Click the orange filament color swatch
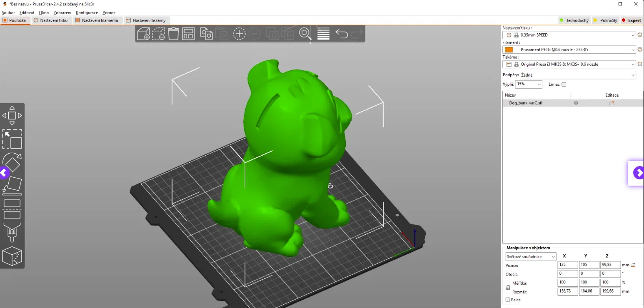Image resolution: width=644 pixels, height=308 pixels. (x=509, y=50)
